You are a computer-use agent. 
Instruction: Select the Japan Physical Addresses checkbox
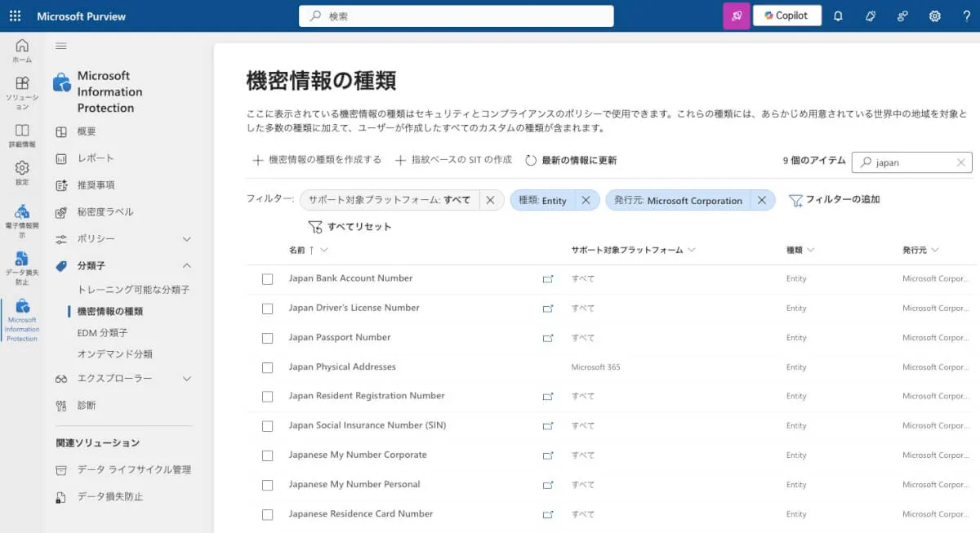click(267, 367)
